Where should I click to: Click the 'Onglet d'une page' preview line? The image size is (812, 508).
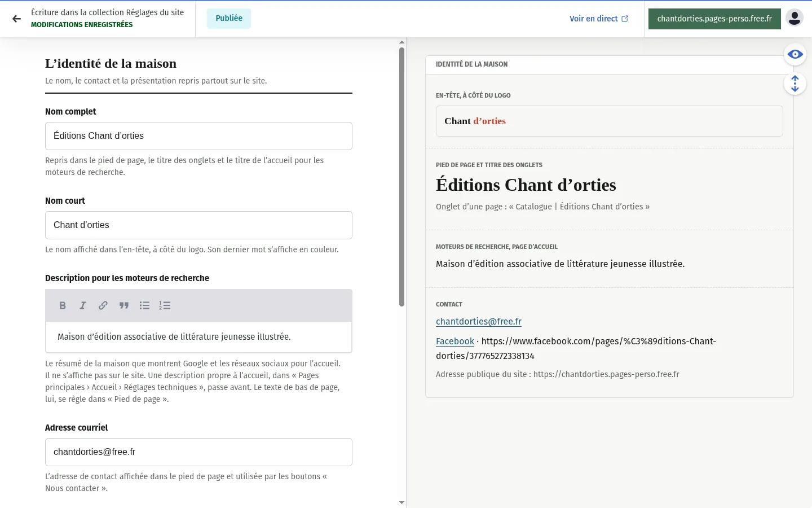coord(542,207)
